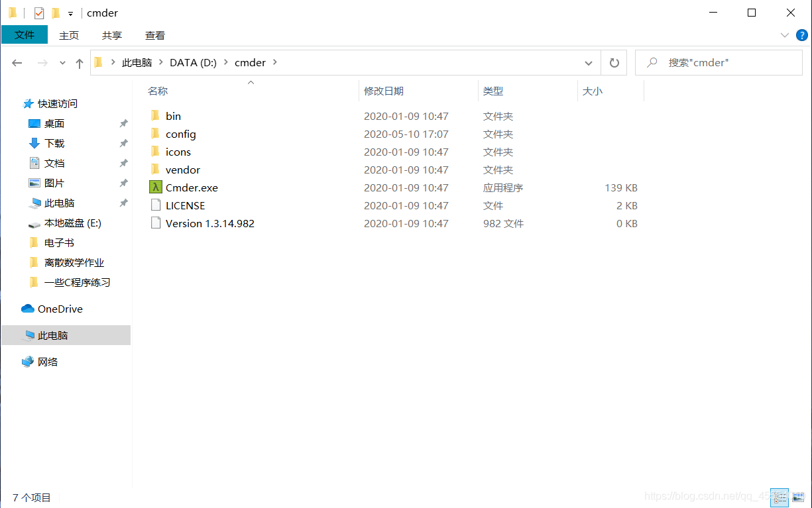Click the green lambda Cmder.exe icon

pyautogui.click(x=156, y=187)
